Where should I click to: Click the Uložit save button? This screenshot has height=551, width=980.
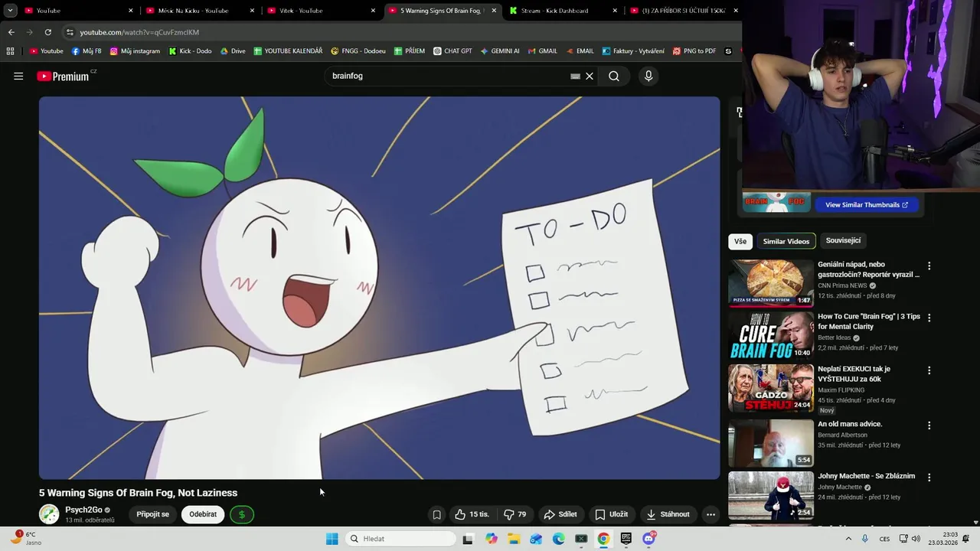(x=612, y=514)
